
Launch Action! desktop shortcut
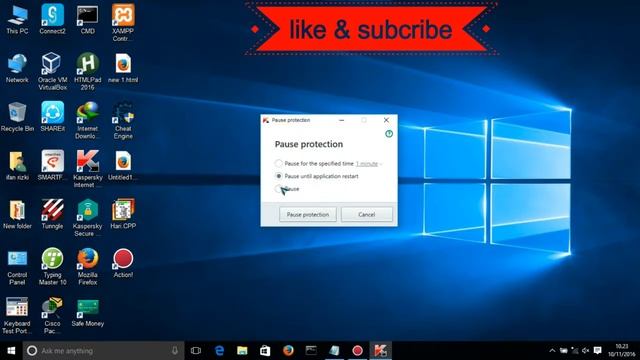pos(123,263)
